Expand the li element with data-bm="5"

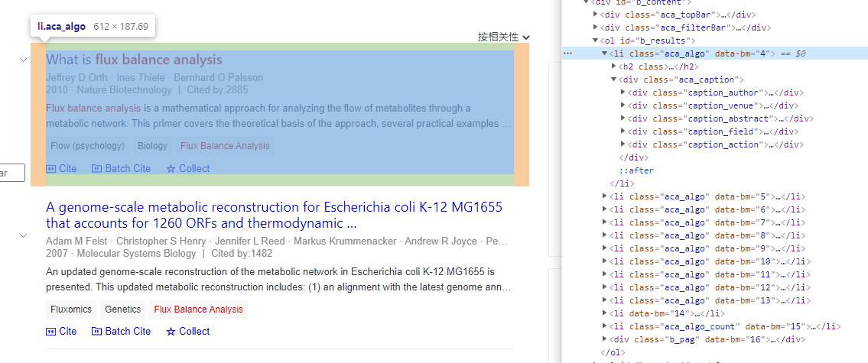point(605,196)
